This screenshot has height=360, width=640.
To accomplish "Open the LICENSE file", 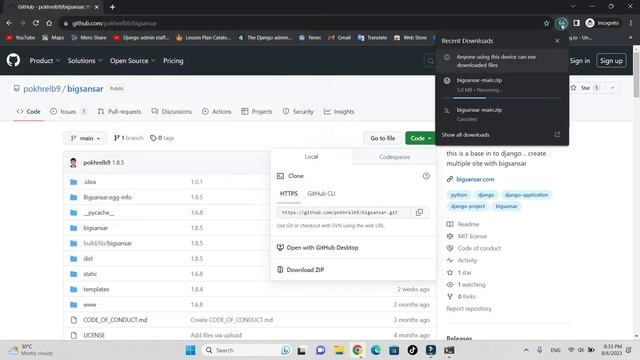I will (x=94, y=335).
